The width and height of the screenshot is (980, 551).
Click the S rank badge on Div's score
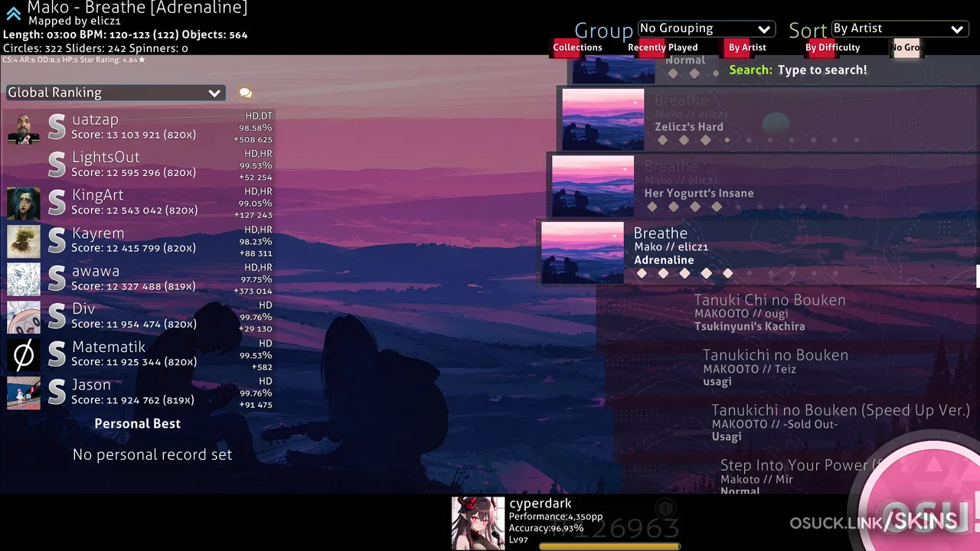click(57, 317)
